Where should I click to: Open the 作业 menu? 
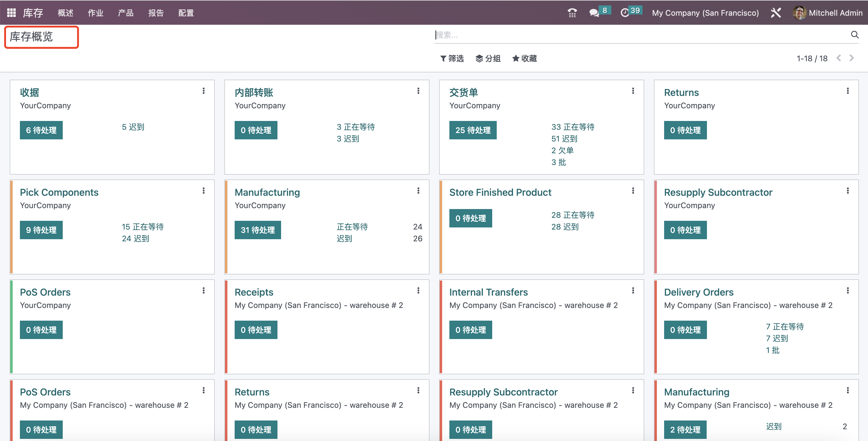tap(95, 13)
